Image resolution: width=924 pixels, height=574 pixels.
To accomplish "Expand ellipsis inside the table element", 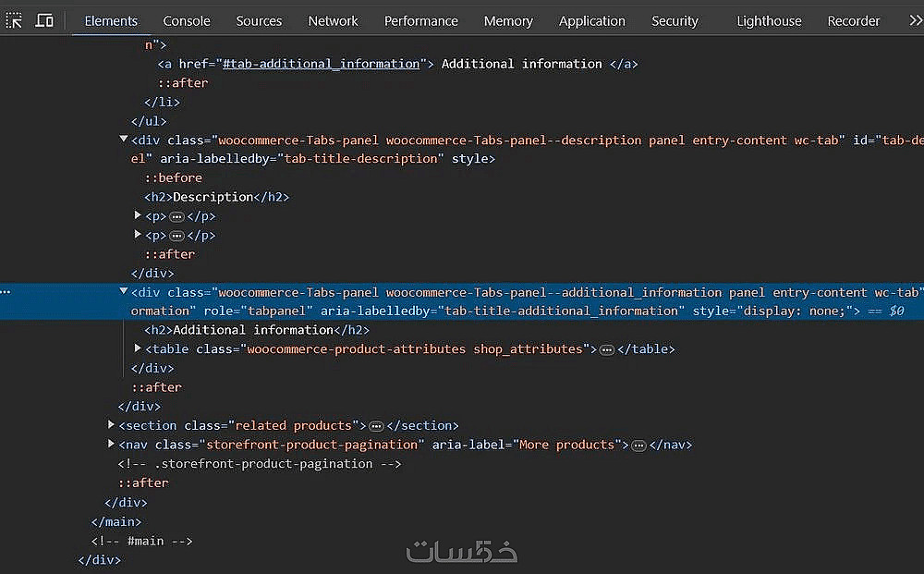I will (606, 349).
